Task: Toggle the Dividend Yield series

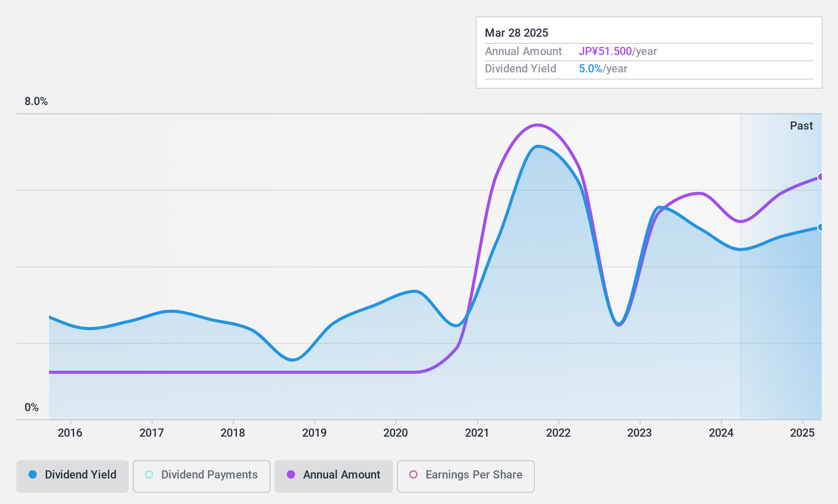Action: click(72, 476)
